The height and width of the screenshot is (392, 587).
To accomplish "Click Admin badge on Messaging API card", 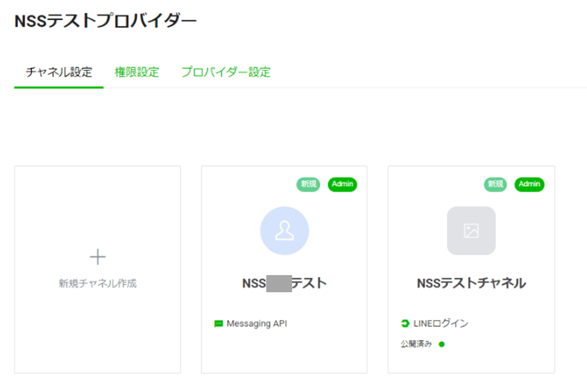I will [x=342, y=184].
